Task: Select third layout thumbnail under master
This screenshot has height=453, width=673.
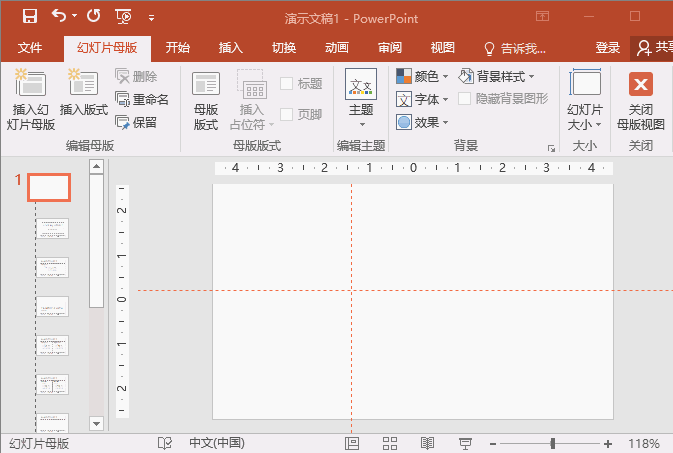Action: pos(52,307)
